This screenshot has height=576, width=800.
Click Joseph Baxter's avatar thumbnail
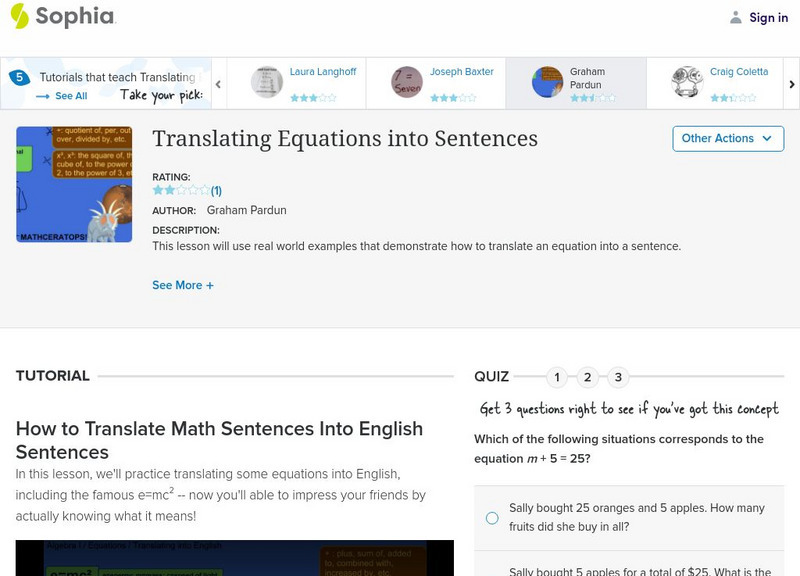click(x=407, y=82)
